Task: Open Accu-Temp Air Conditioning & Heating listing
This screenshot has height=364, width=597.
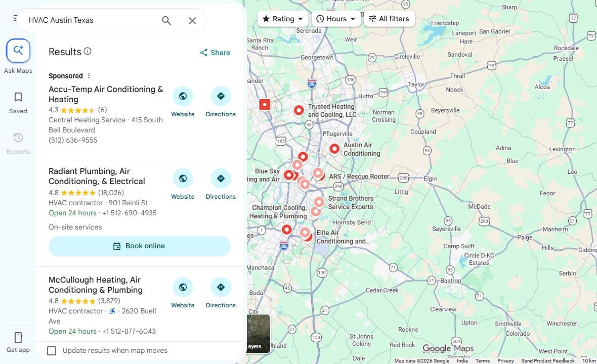Action: pyautogui.click(x=105, y=95)
